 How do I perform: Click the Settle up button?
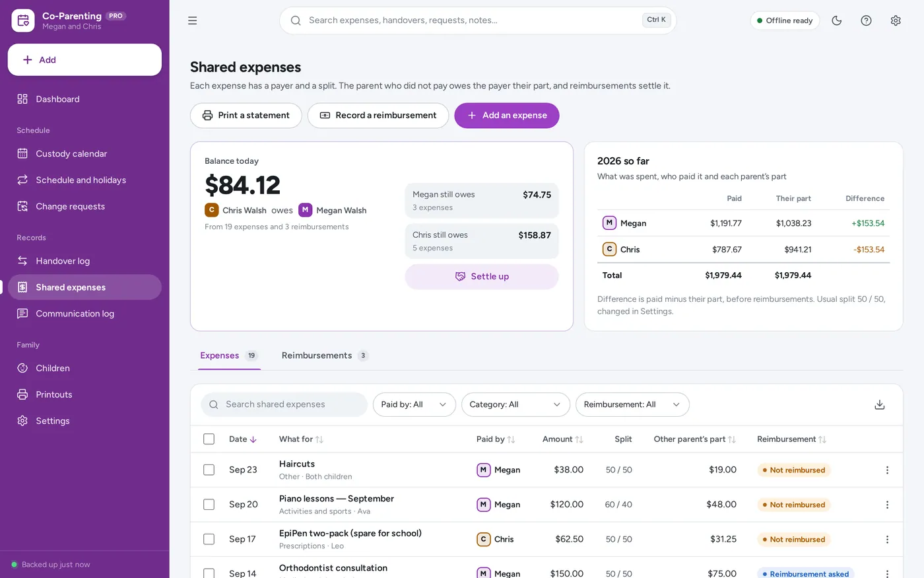coord(482,277)
